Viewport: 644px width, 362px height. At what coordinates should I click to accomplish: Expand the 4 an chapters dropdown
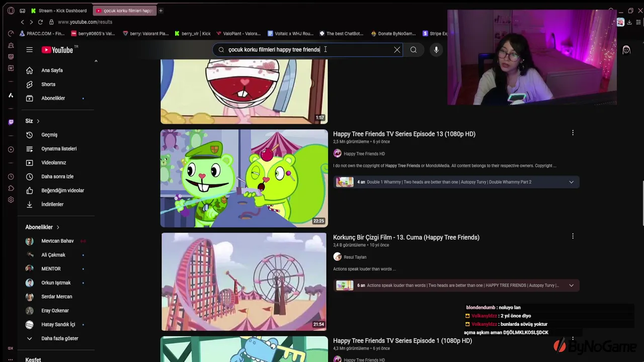(x=571, y=182)
